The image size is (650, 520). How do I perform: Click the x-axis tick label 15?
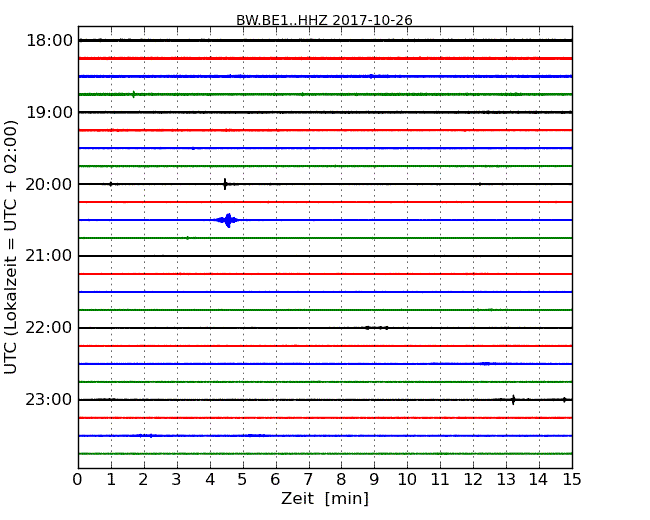pos(572,479)
